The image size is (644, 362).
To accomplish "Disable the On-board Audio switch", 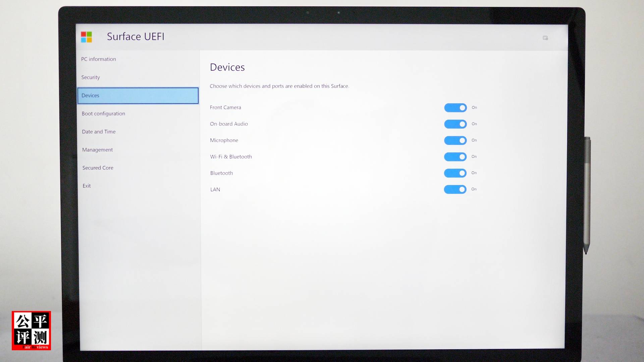I will pos(455,124).
